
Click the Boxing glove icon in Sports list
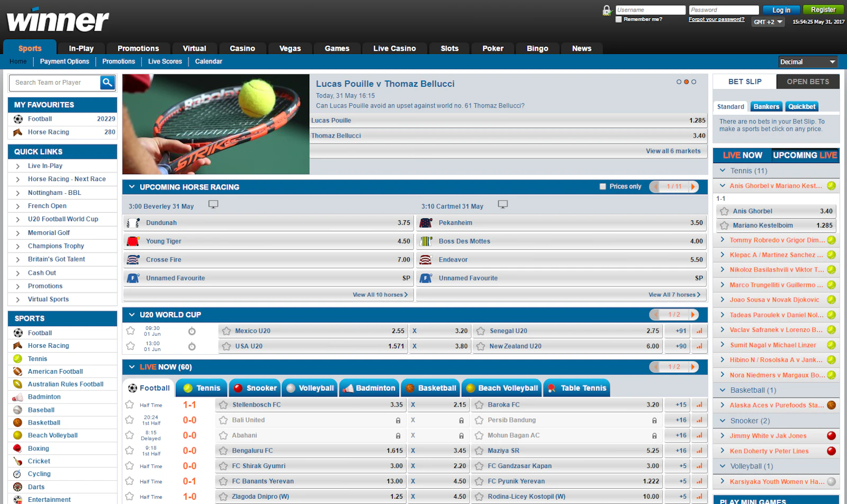tap(18, 448)
